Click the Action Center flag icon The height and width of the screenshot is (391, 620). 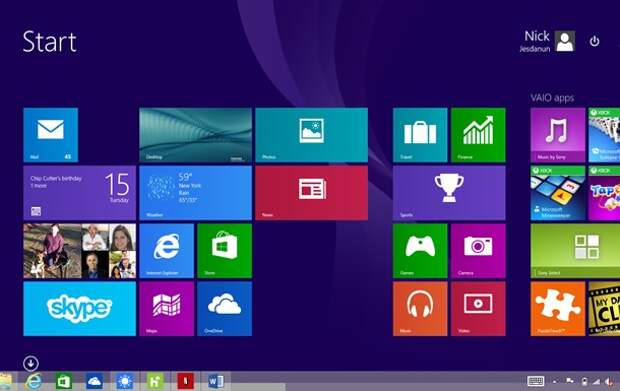(570, 381)
